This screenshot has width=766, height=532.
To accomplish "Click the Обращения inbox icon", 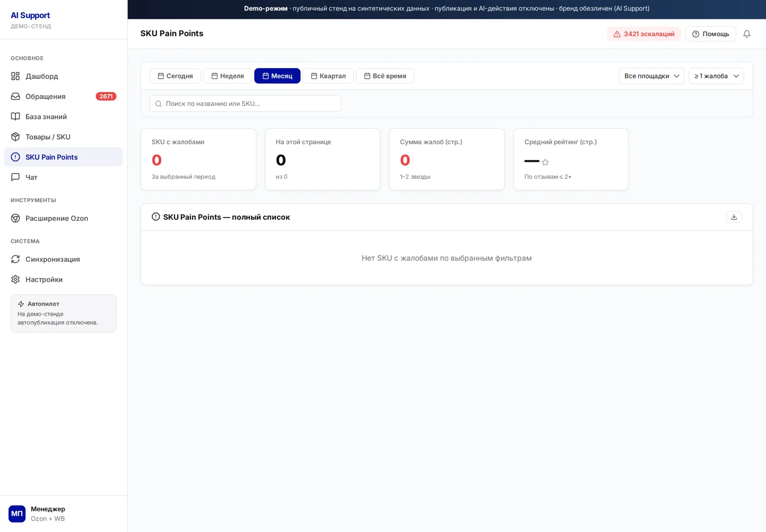I will [15, 96].
